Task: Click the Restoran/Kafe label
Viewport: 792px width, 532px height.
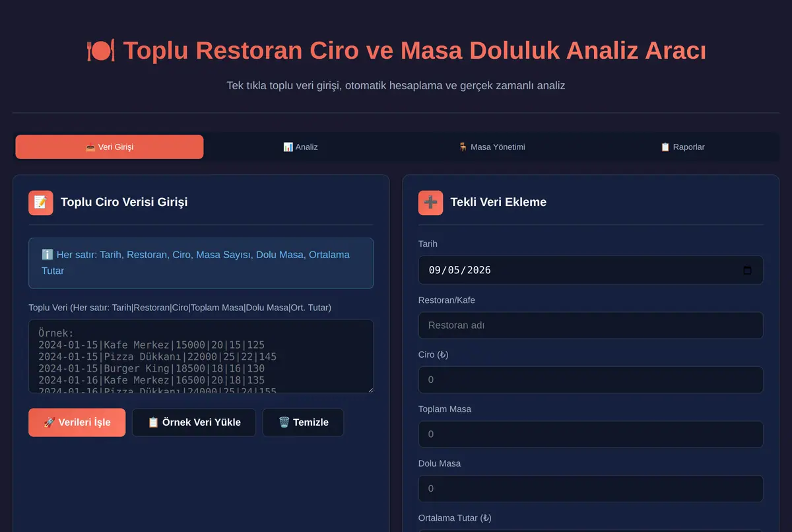Action: point(447,300)
